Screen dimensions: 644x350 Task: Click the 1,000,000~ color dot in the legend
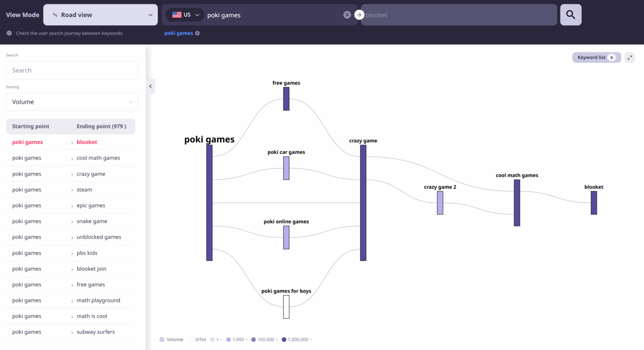284,339
